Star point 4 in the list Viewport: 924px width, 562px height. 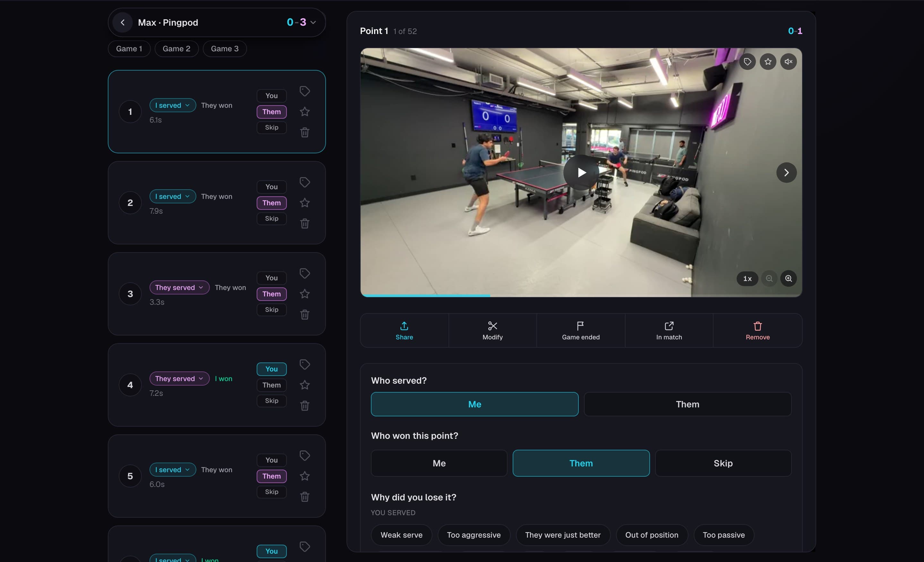coord(304,385)
